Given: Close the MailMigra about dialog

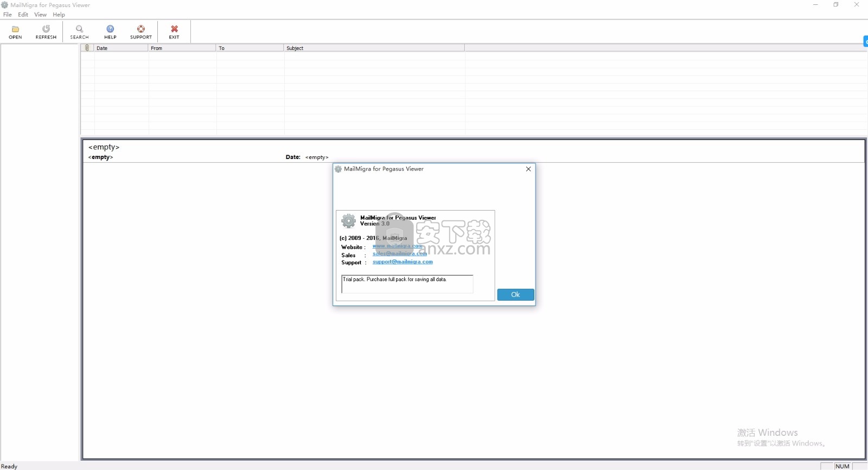Looking at the screenshot, I should pos(528,169).
